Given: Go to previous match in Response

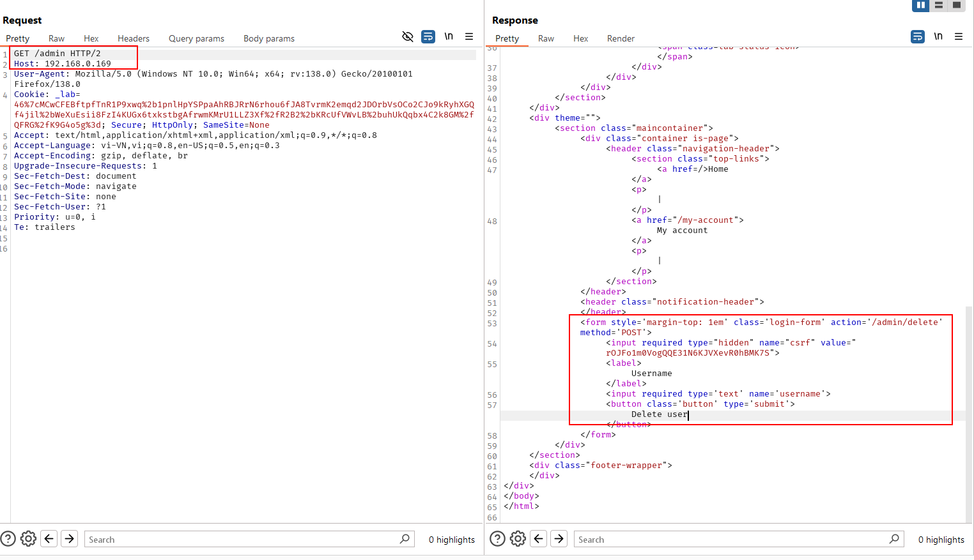Looking at the screenshot, I should 539,539.
